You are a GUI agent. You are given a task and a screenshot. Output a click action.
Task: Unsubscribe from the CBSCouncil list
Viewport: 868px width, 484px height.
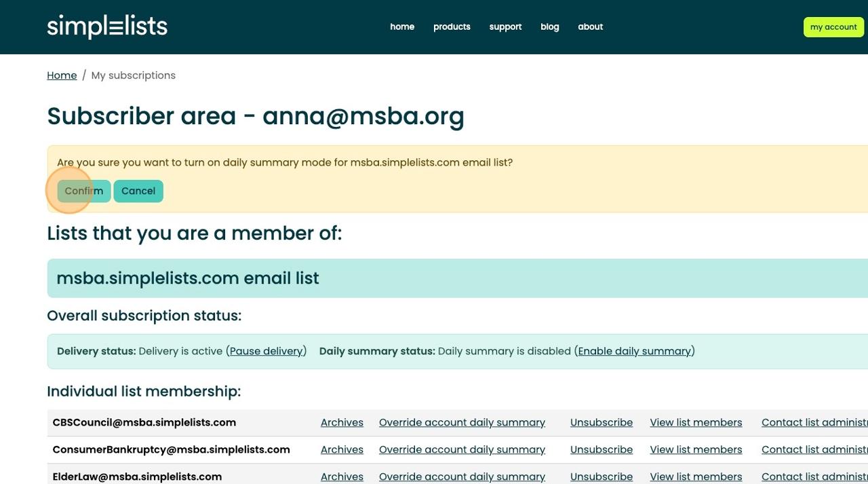[x=601, y=422]
